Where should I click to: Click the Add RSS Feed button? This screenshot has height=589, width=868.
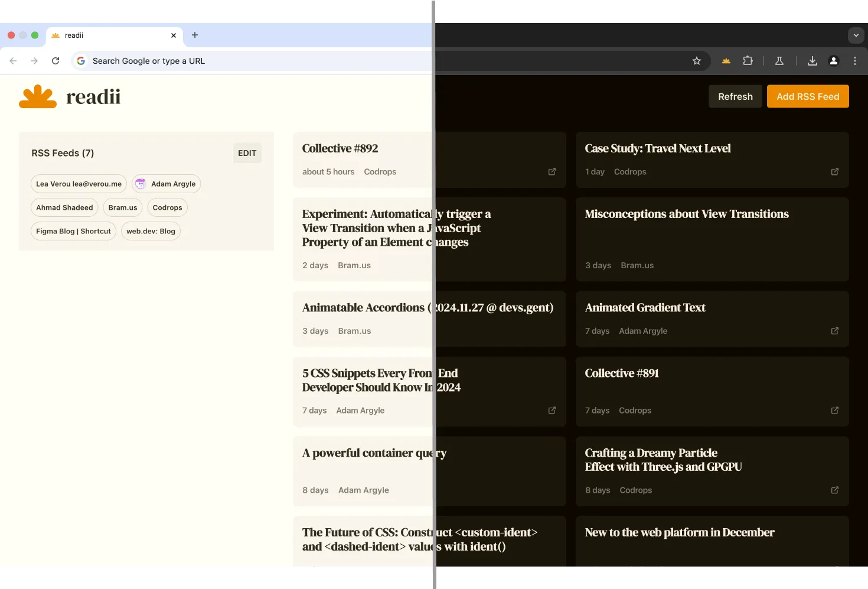(x=808, y=96)
